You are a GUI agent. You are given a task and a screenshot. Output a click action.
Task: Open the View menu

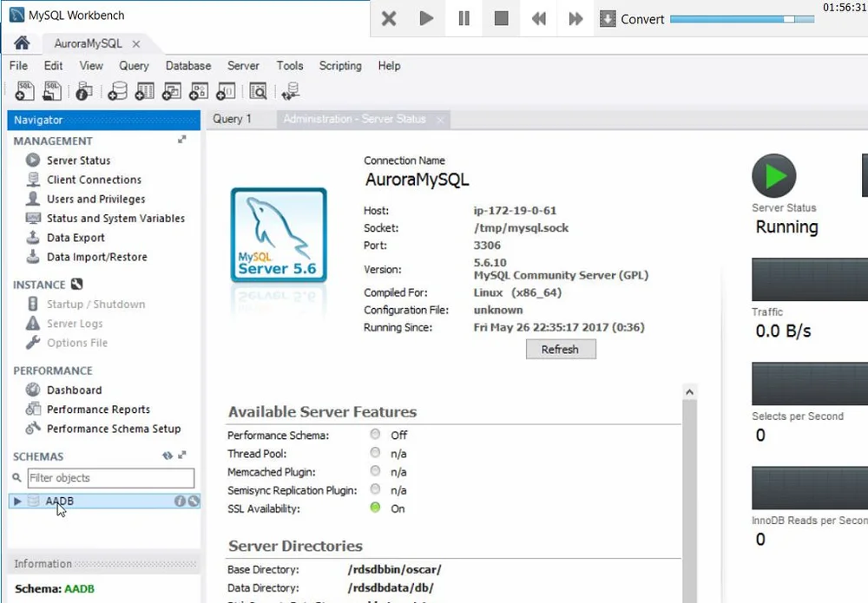coord(91,66)
